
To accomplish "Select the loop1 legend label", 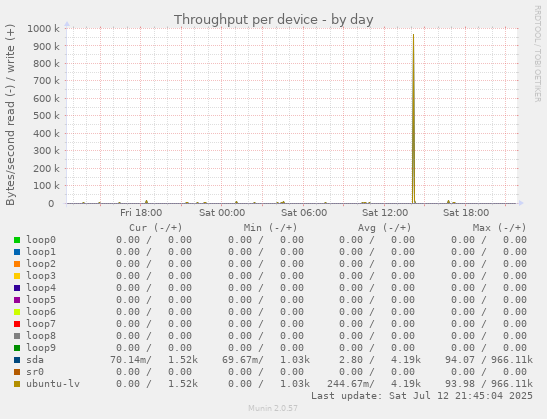I will [x=41, y=252].
